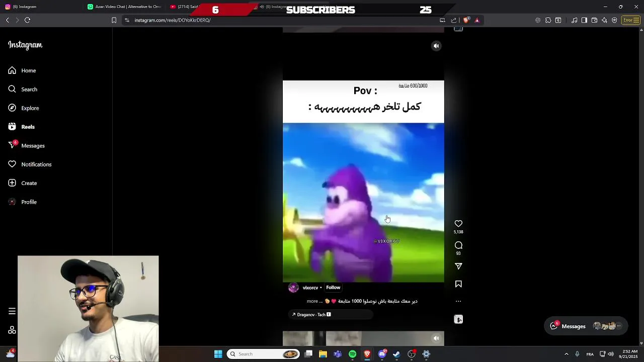Image resolution: width=644 pixels, height=362 pixels.
Task: Save the reel with bookmark icon
Action: 458,284
